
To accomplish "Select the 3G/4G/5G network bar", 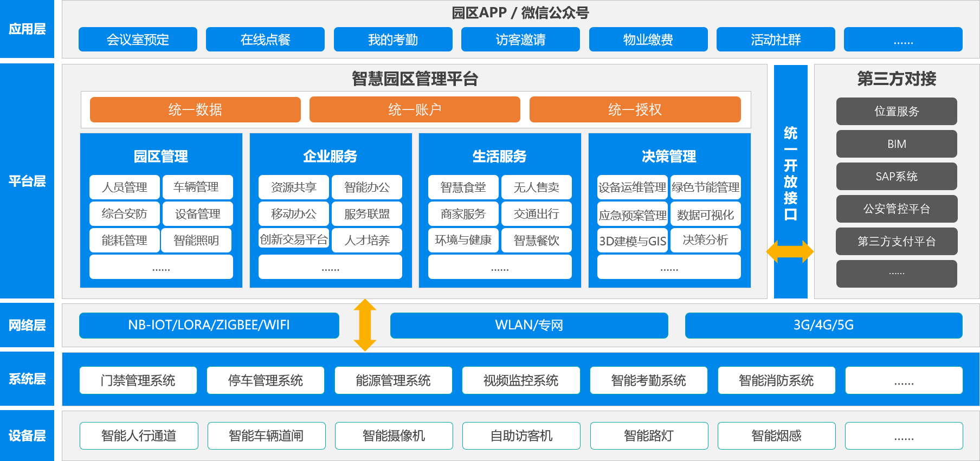I will tap(824, 325).
